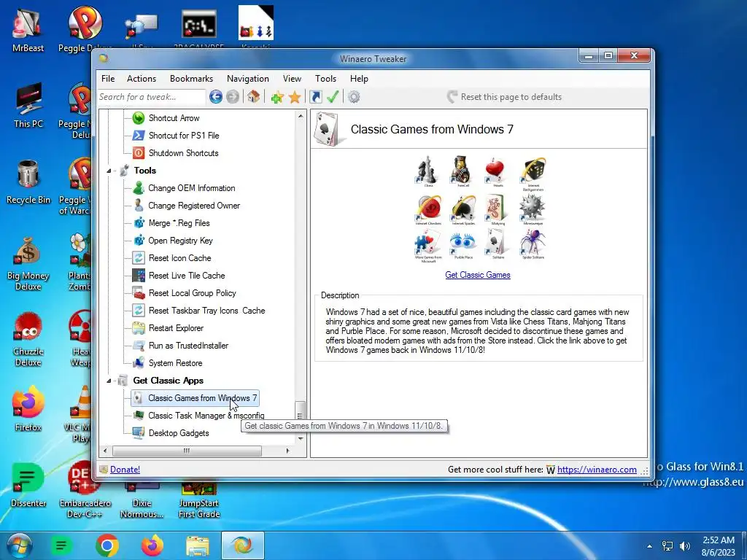Select Reset Live Tile Cache
This screenshot has height=560, width=747.
[187, 275]
